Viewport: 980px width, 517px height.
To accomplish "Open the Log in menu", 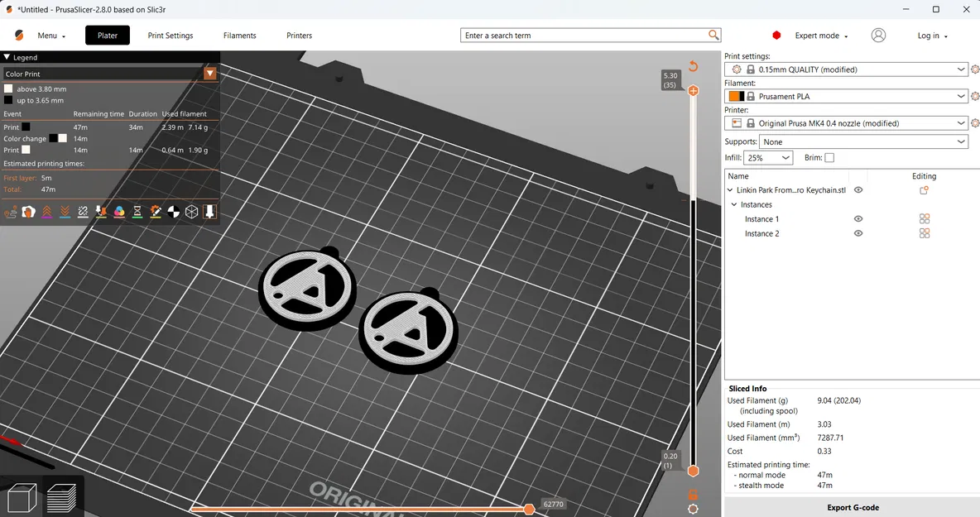I will point(933,36).
